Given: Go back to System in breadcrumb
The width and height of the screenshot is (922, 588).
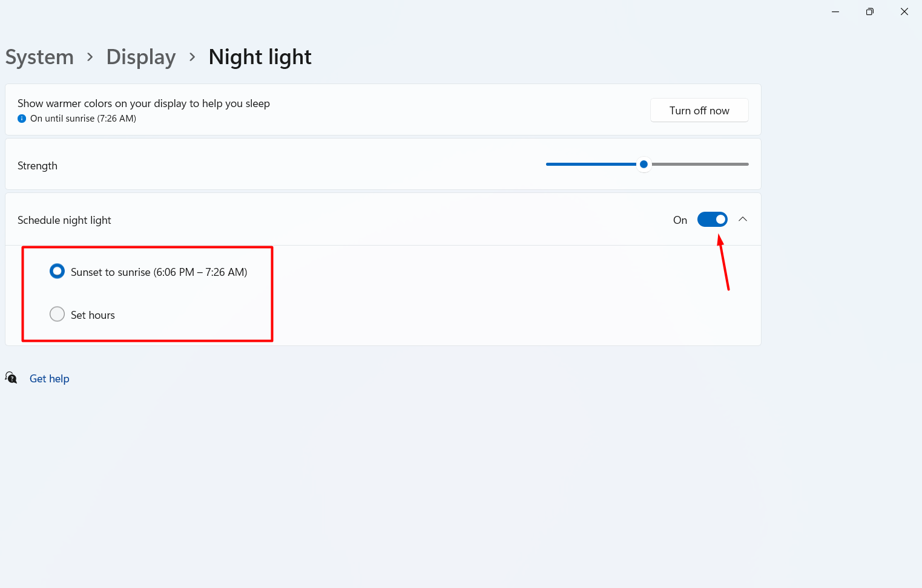Looking at the screenshot, I should (x=39, y=57).
